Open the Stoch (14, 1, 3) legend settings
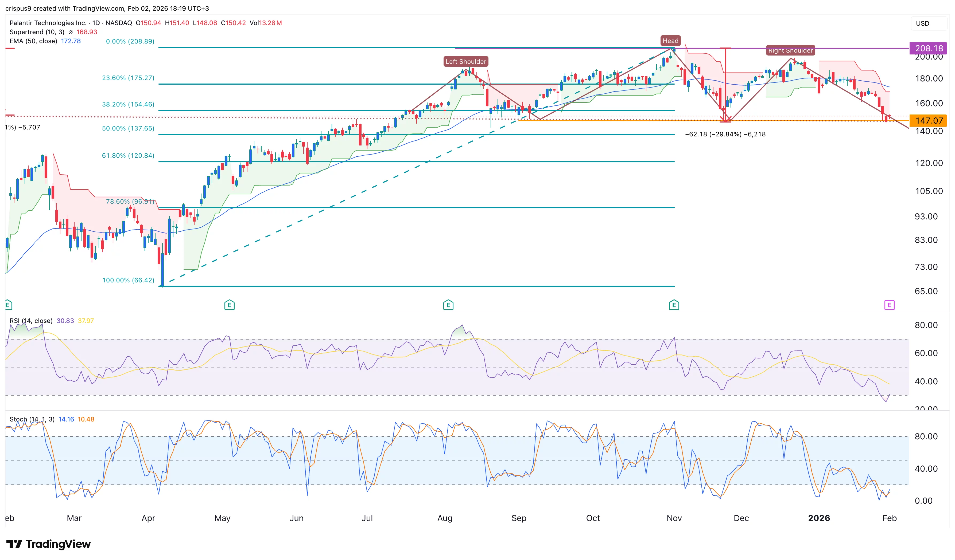 pos(32,419)
